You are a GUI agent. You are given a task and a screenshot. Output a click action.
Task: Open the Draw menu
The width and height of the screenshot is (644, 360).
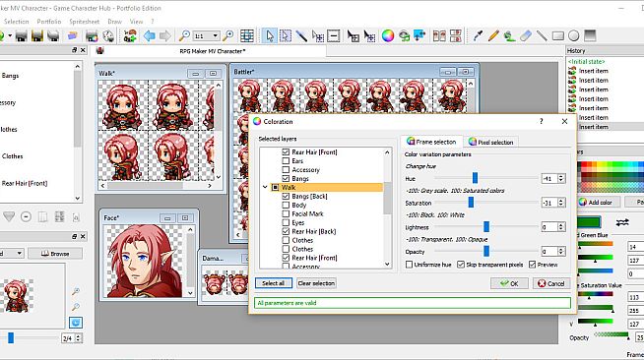114,22
